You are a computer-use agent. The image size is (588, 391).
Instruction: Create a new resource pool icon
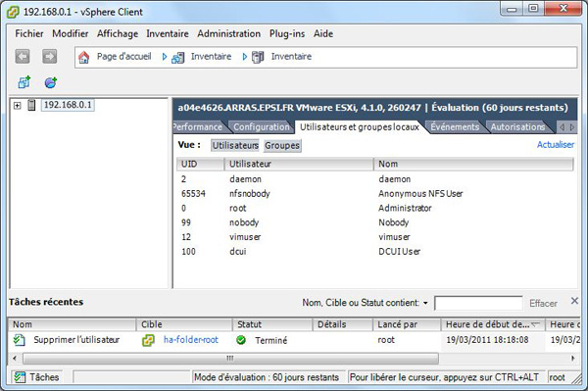pyautogui.click(x=51, y=82)
